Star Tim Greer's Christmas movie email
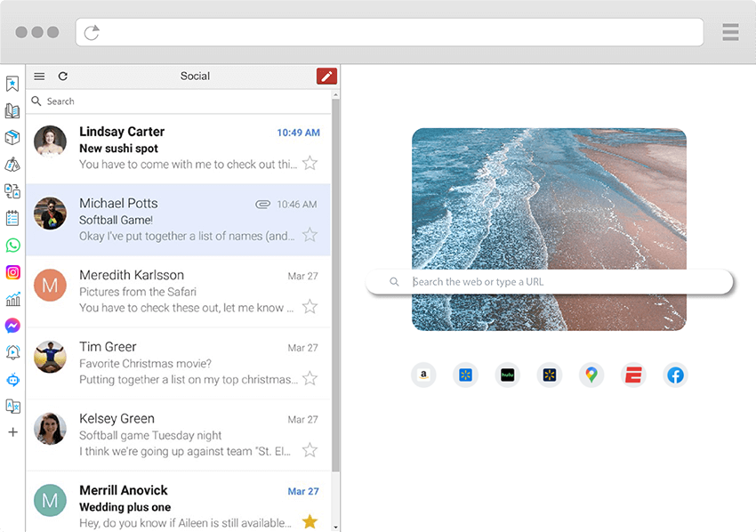Viewport: 756px width, 532px height. pyautogui.click(x=310, y=378)
